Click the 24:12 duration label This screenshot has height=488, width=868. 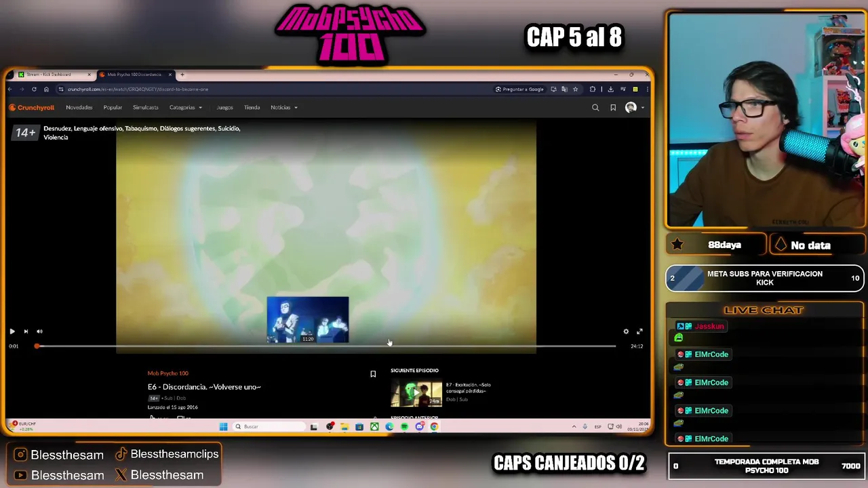point(637,346)
